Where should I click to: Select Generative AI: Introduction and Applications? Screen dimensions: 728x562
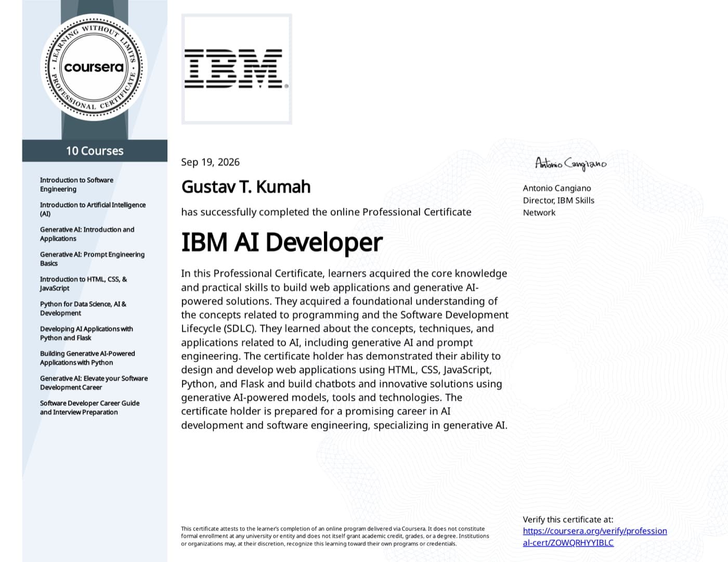coord(87,234)
